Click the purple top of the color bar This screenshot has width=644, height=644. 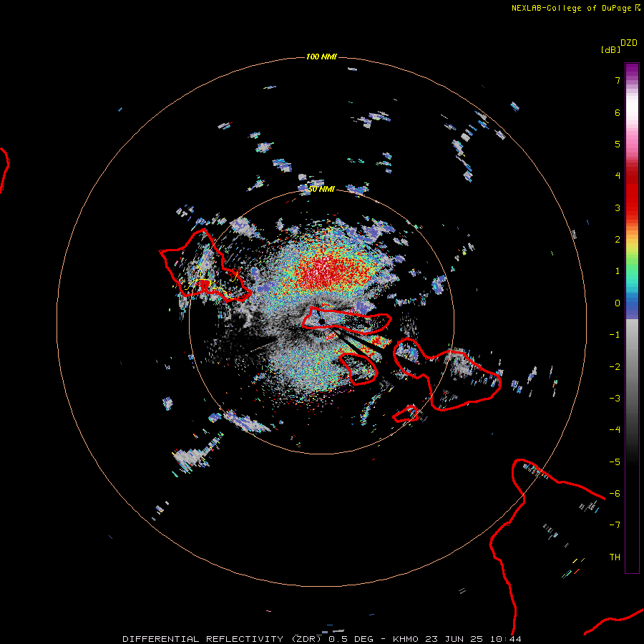(x=632, y=70)
